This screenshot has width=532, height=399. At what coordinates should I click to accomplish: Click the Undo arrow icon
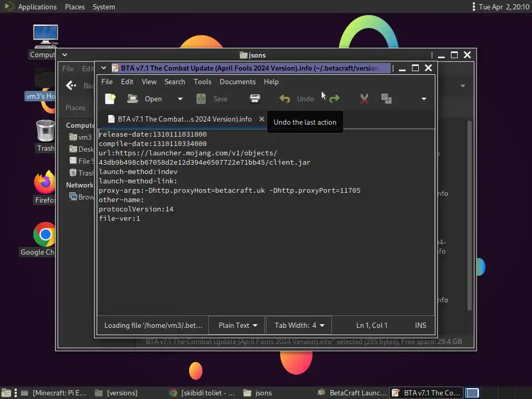(285, 99)
